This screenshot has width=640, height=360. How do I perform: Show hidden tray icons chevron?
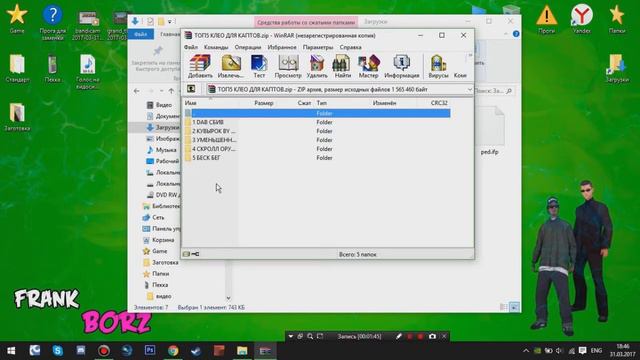[x=526, y=351]
